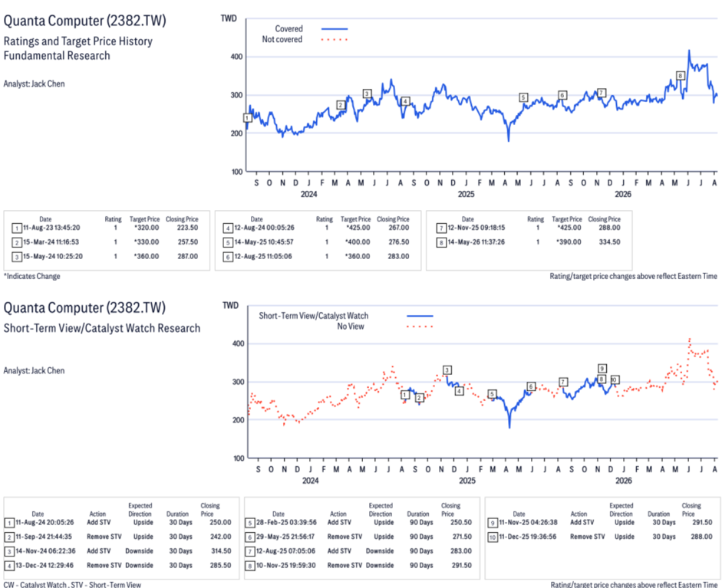Select marker 6 on the Short-Term View chart
The width and height of the screenshot is (722, 588).
531,386
